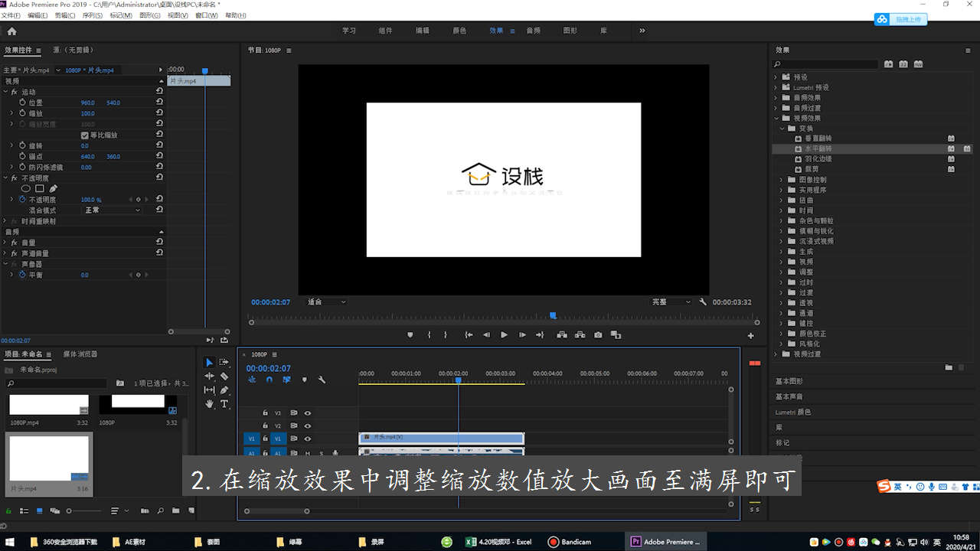The width and height of the screenshot is (980, 551).
Task: Switch to 音频 audio workspace
Action: coord(533,31)
